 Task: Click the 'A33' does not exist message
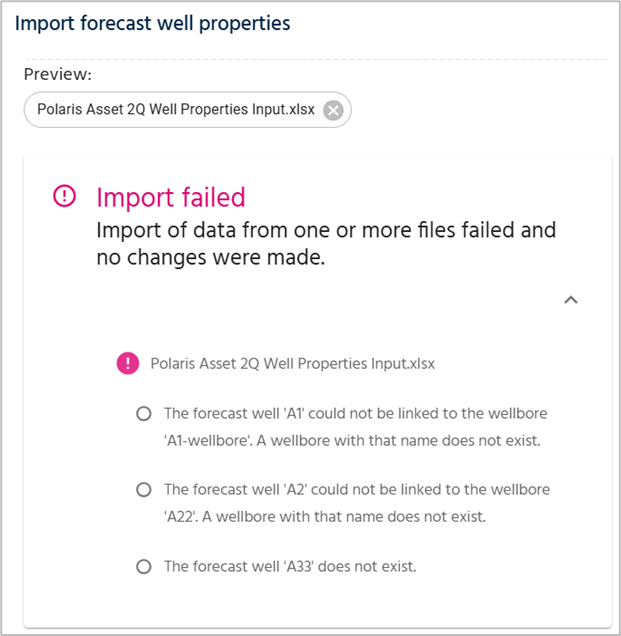(x=289, y=566)
